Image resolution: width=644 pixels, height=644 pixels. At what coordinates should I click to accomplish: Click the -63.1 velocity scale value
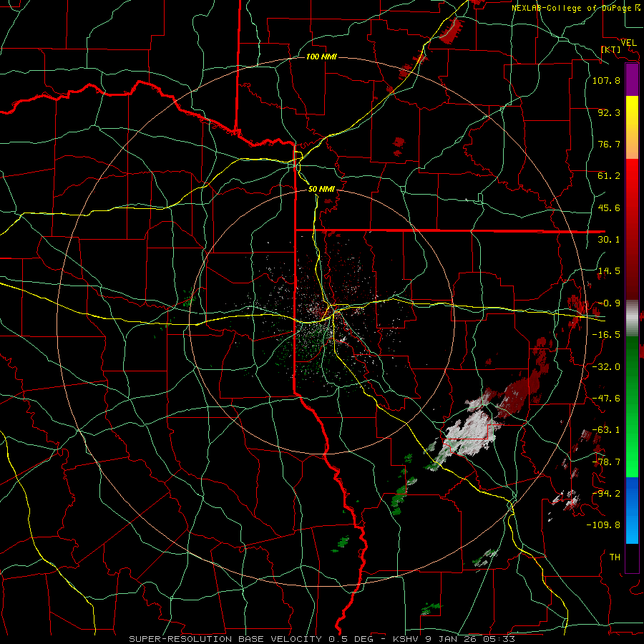point(606,430)
